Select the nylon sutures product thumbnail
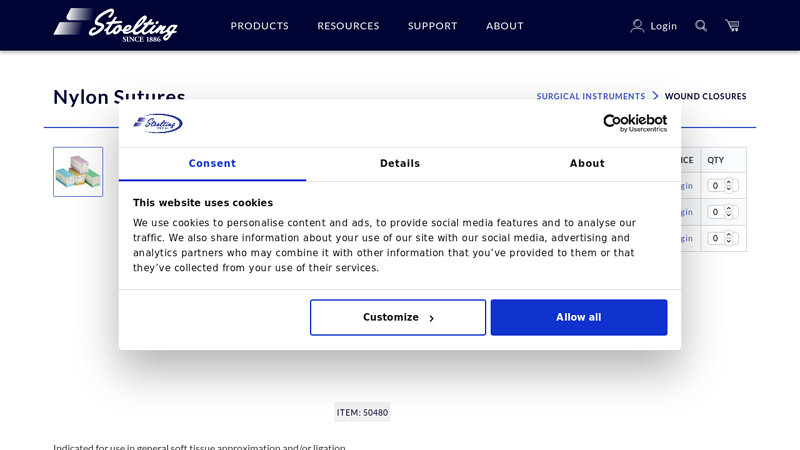The width and height of the screenshot is (800, 450). 78,172
